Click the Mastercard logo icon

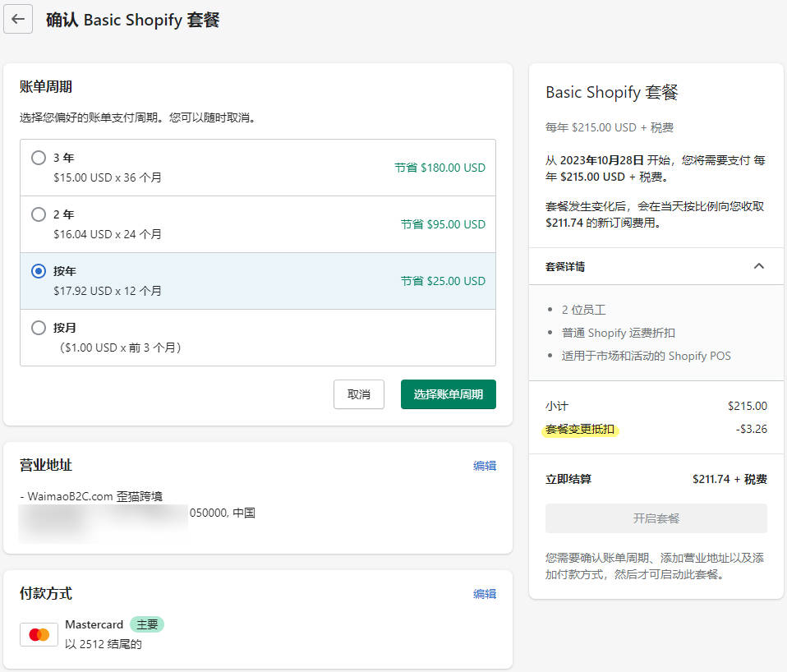[x=39, y=635]
